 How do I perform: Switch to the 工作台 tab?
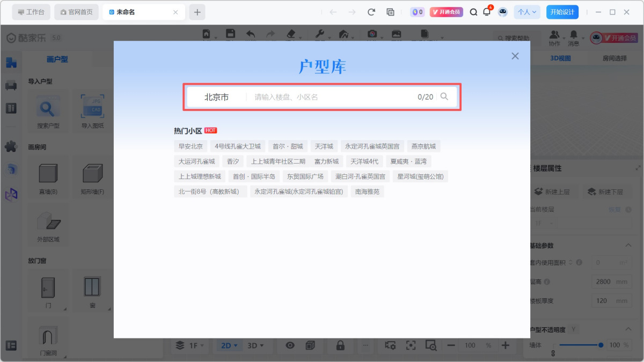pyautogui.click(x=31, y=12)
